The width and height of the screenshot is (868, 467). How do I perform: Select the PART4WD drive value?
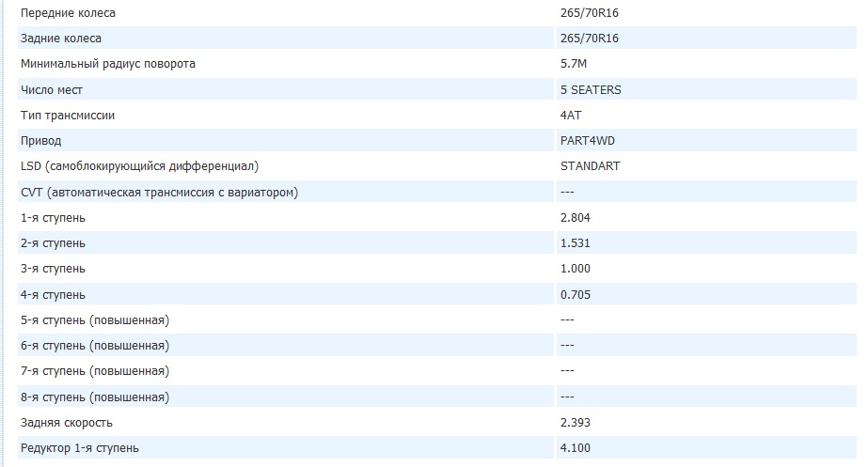(587, 141)
